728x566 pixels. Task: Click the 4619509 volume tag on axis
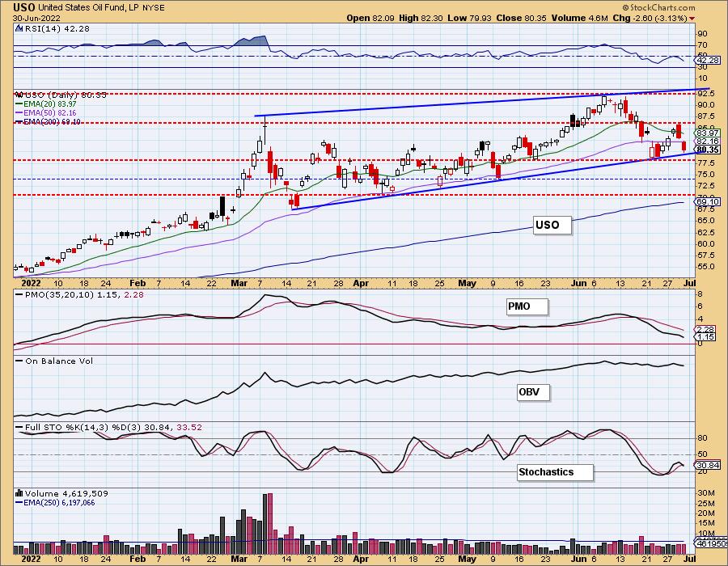(711, 543)
